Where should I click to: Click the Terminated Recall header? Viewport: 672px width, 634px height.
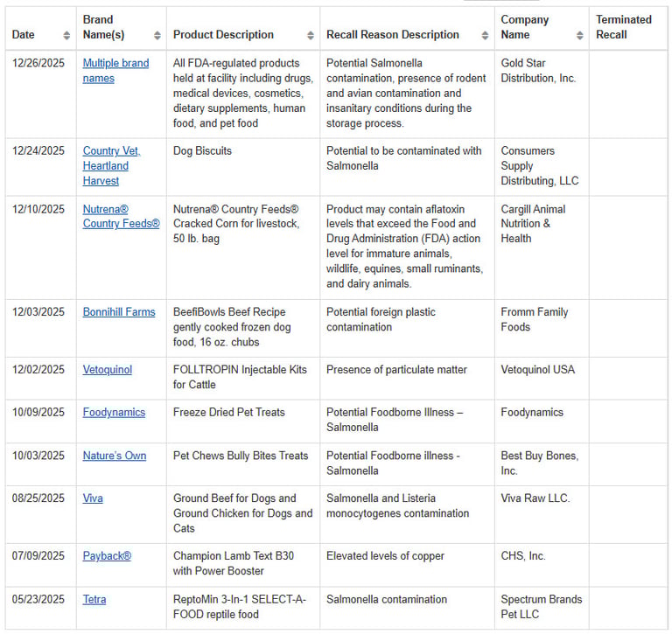click(624, 27)
